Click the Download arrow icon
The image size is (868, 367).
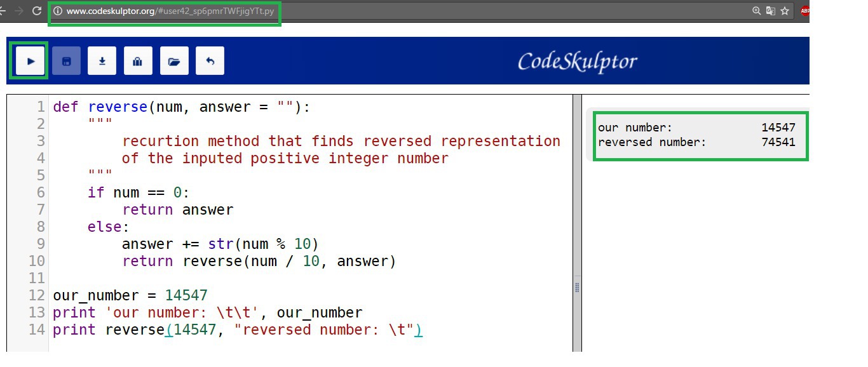pos(102,61)
